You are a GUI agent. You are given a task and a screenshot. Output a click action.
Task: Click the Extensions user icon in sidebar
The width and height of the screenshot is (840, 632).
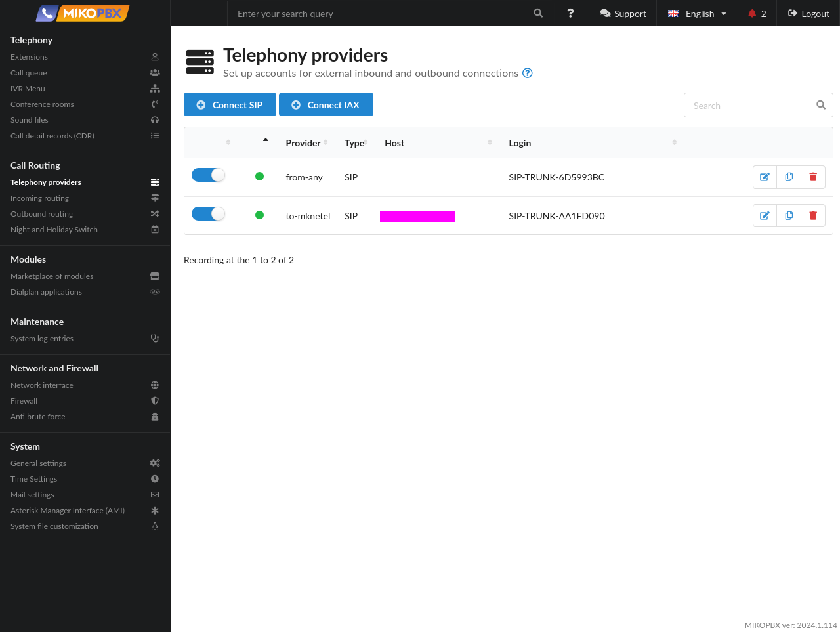155,57
